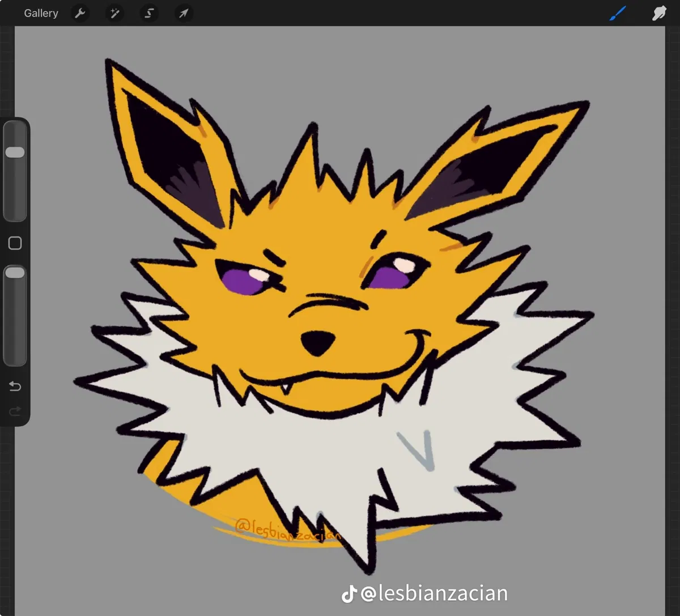Viewport: 680px width, 616px height.
Task: Open the Actions wrench menu
Action: click(80, 13)
